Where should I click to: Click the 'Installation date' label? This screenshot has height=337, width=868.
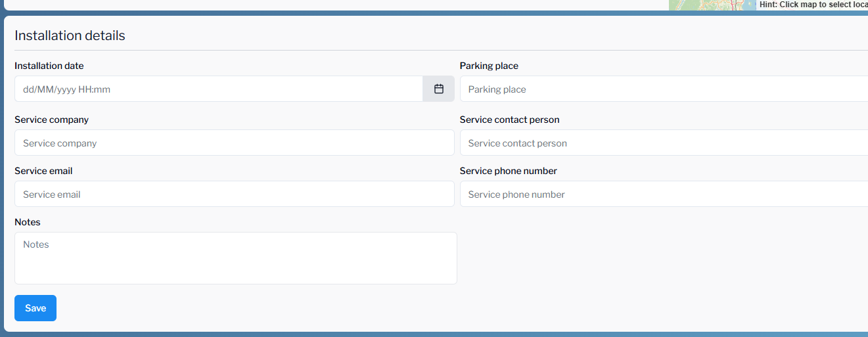49,66
